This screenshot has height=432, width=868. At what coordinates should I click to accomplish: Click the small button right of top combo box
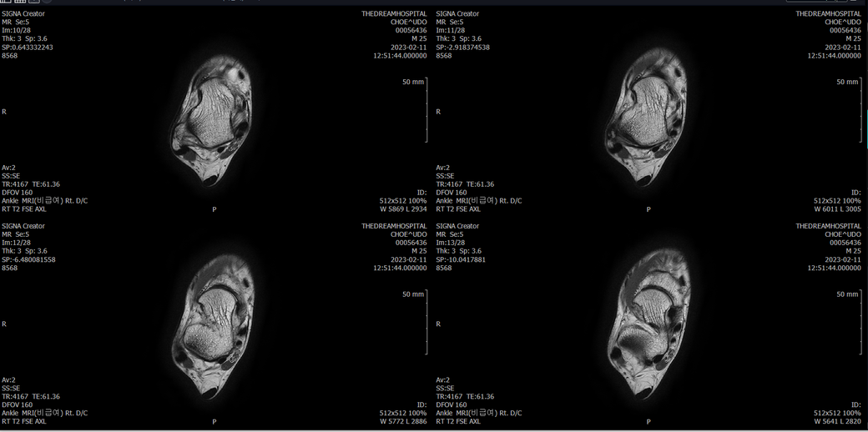tap(853, 1)
